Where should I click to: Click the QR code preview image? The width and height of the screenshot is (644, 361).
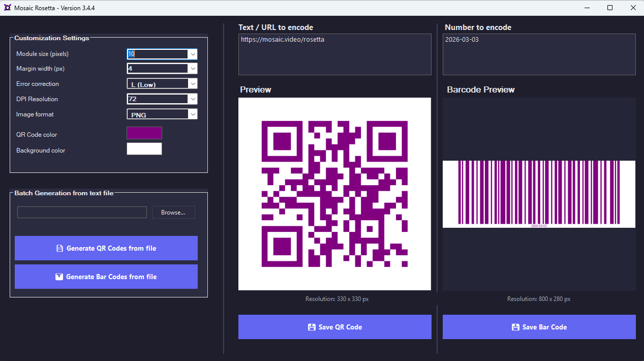pyautogui.click(x=334, y=194)
